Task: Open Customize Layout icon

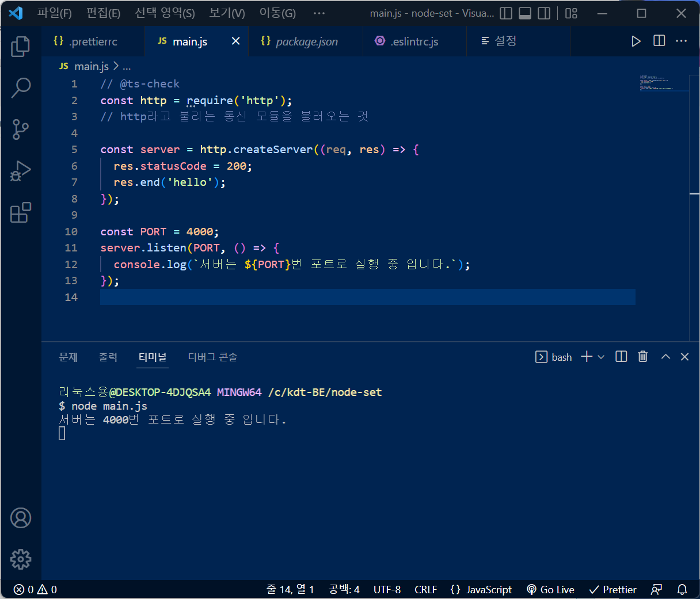Action: click(571, 13)
